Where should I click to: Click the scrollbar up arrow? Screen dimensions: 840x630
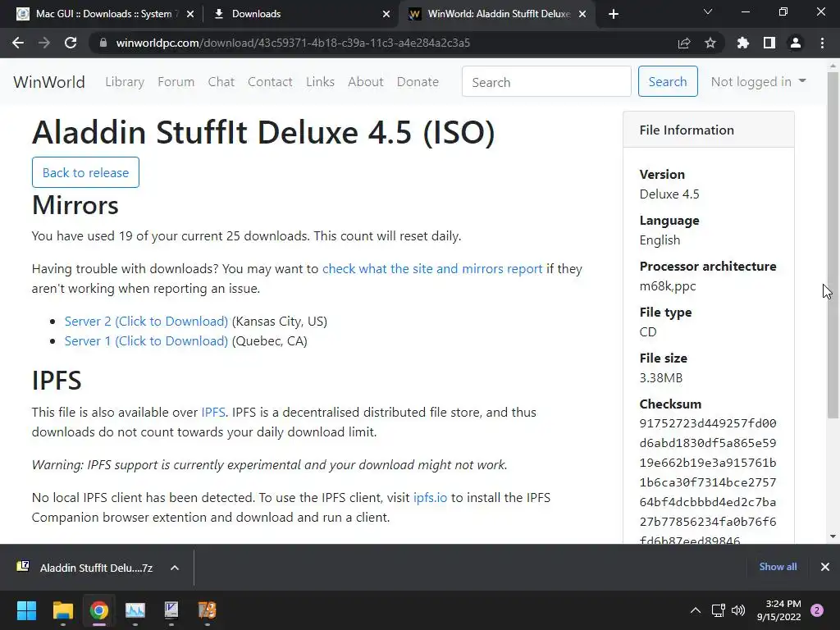[x=833, y=66]
